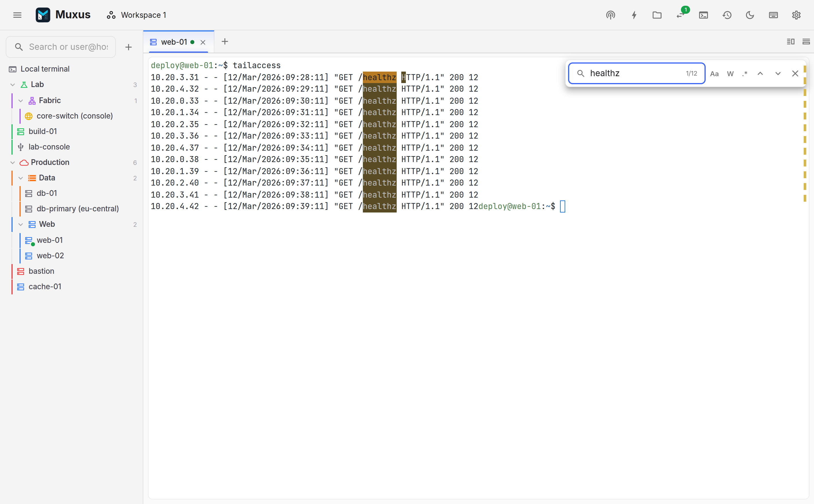This screenshot has height=504, width=814.
Task: Click the highlighted healthz match on first line
Action: (380, 77)
